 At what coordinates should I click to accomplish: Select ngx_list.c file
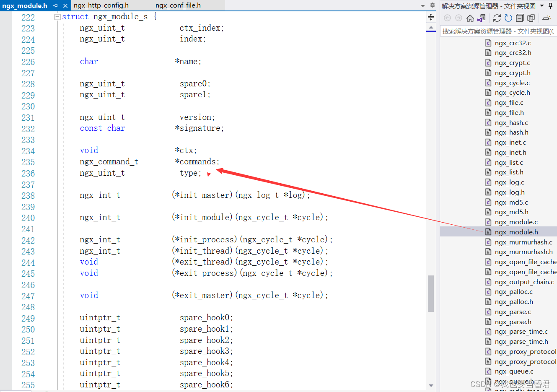(x=509, y=162)
